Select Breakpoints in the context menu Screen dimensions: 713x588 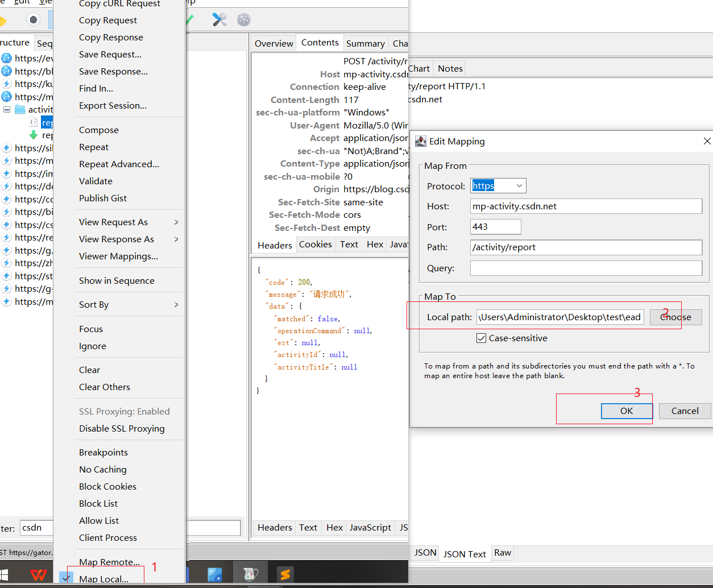coord(103,452)
